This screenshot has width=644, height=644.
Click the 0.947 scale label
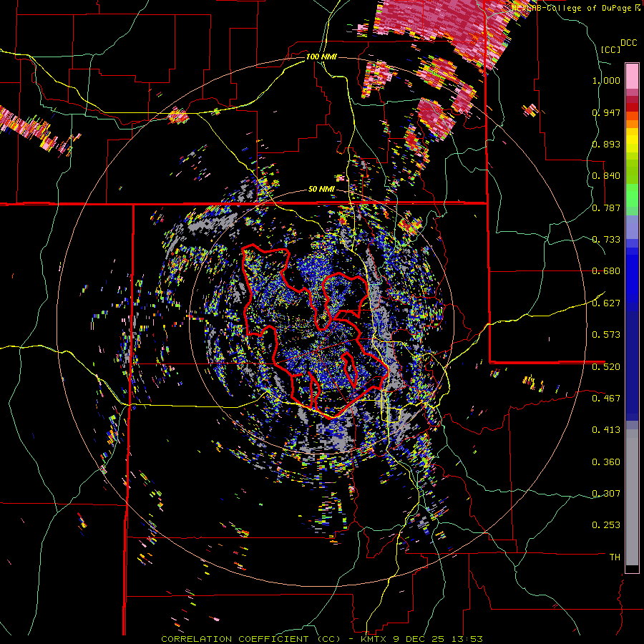[606, 112]
